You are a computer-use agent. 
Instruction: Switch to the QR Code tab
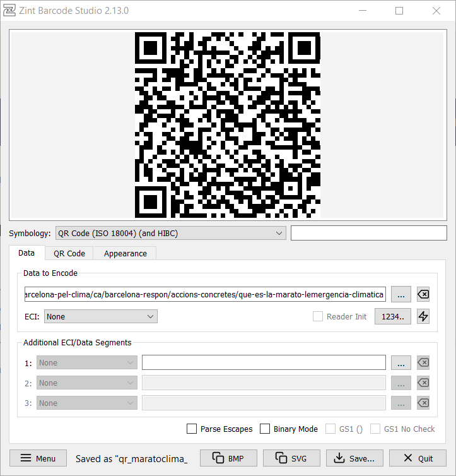[x=69, y=254]
